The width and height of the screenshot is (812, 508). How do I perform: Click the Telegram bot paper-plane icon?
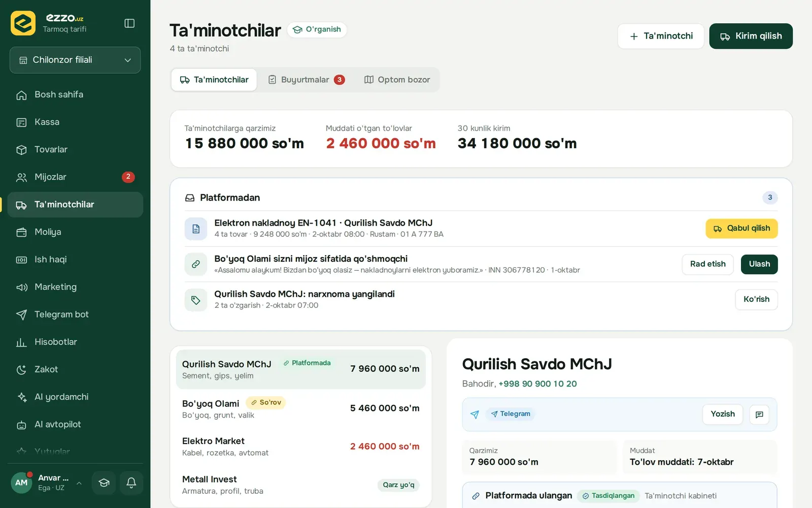(21, 314)
